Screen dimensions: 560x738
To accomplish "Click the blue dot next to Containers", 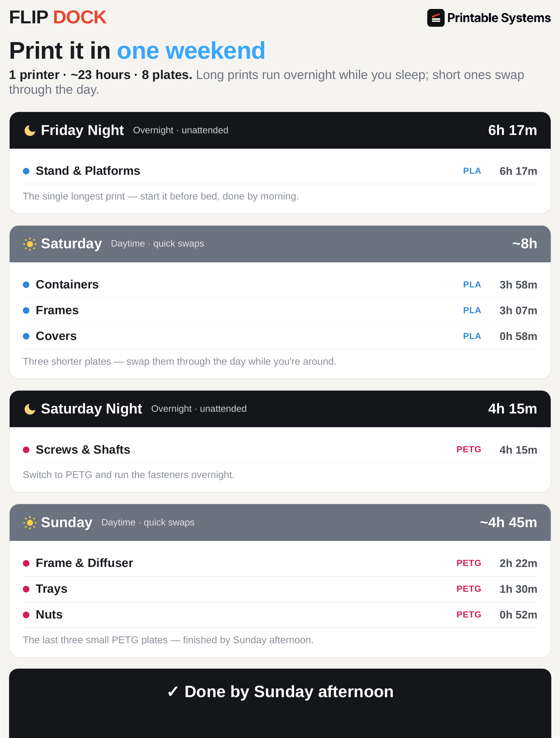I will click(x=26, y=285).
